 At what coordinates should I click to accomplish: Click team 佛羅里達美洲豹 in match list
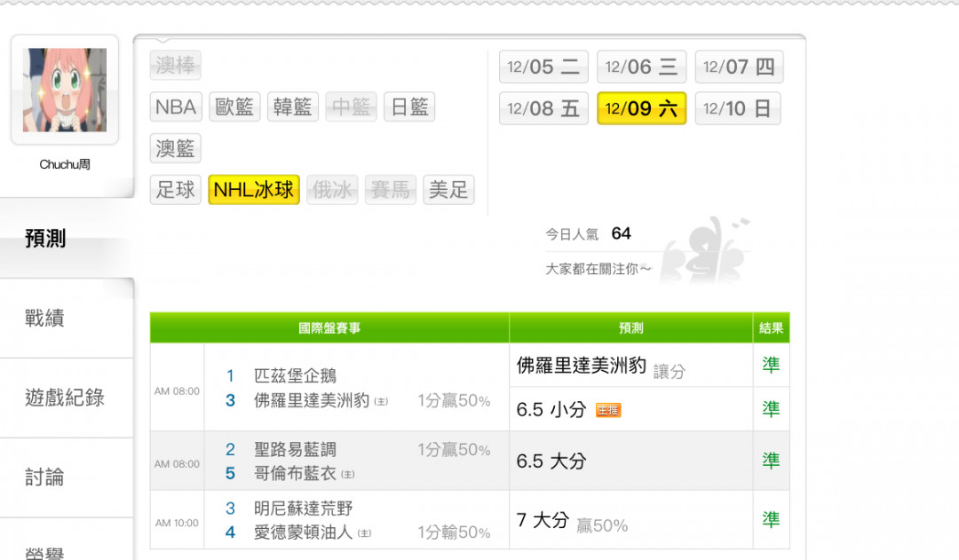(312, 400)
